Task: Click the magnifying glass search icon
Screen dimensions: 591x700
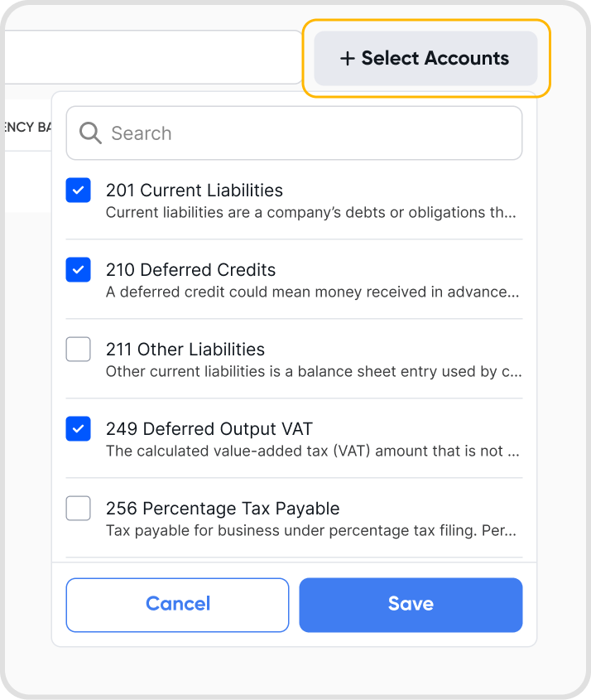Action: click(90, 133)
